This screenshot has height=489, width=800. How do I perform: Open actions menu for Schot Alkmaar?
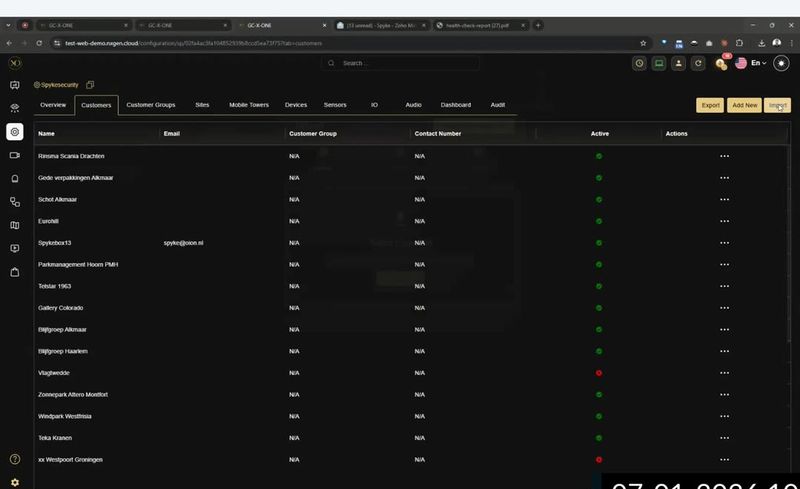724,200
